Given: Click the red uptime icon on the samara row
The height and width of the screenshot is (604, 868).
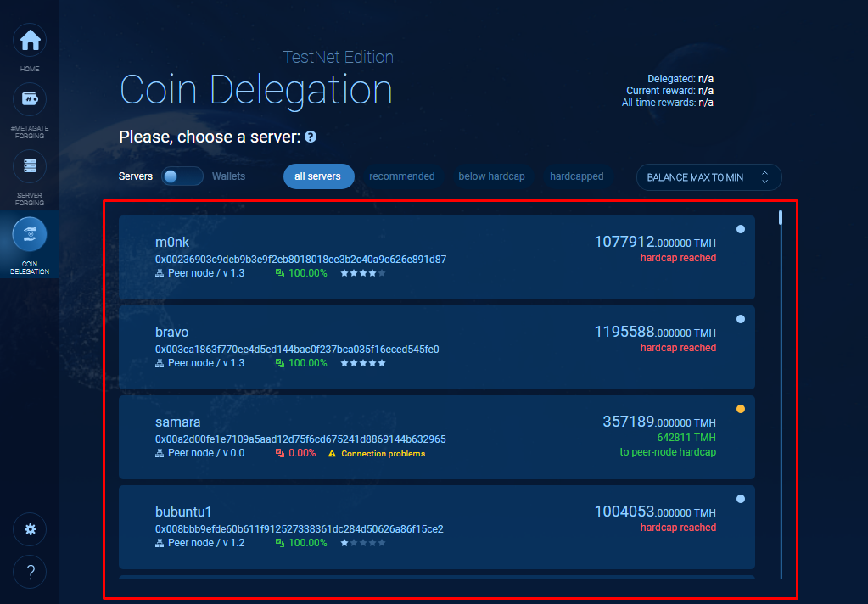Looking at the screenshot, I should [280, 453].
